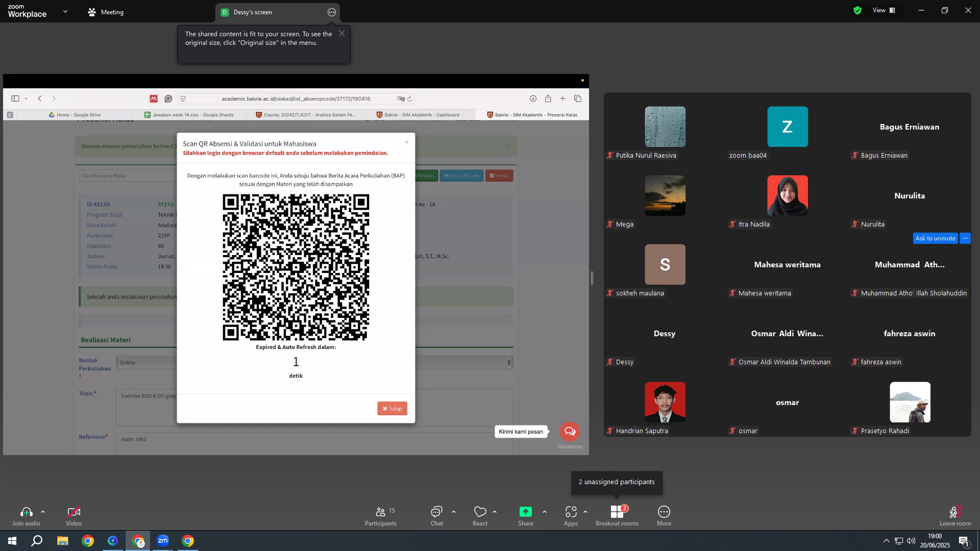Open the More options icon
The height and width of the screenshot is (551, 980).
click(x=664, y=512)
